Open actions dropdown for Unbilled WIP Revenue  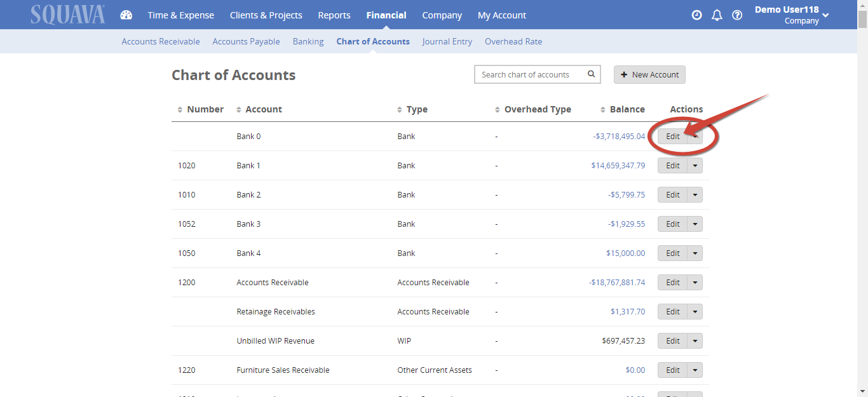(x=695, y=341)
